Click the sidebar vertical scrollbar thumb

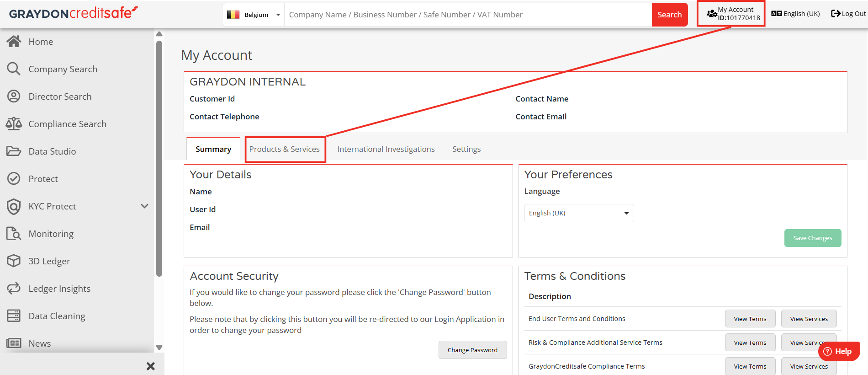click(x=159, y=159)
